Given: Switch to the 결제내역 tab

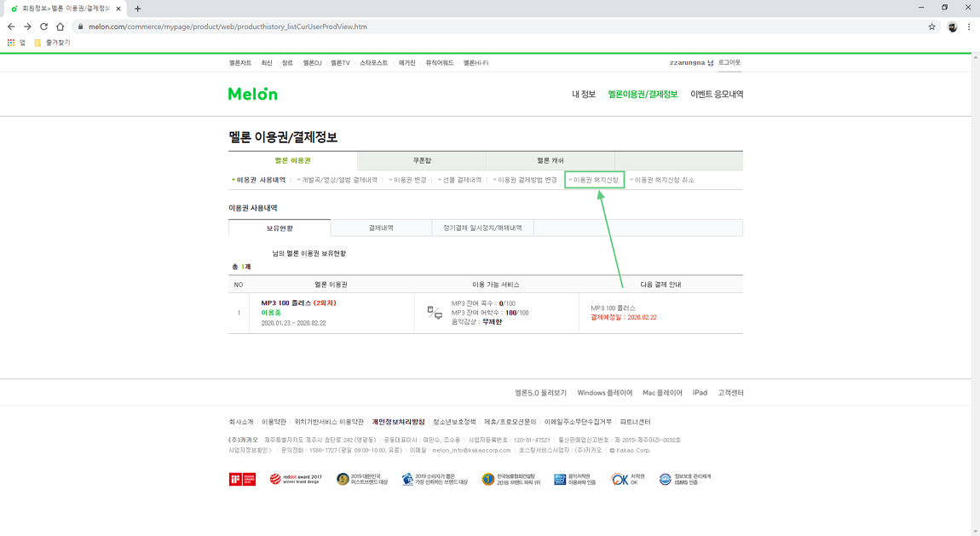Looking at the screenshot, I should pyautogui.click(x=381, y=228).
